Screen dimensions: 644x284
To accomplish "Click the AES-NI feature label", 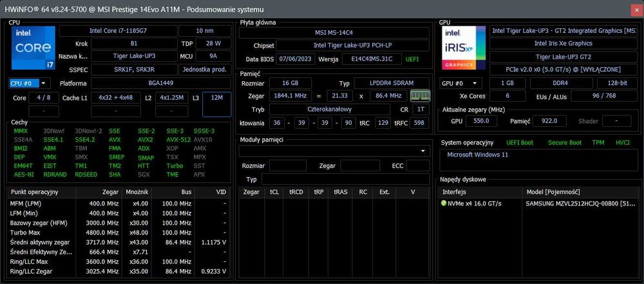I will [24, 175].
